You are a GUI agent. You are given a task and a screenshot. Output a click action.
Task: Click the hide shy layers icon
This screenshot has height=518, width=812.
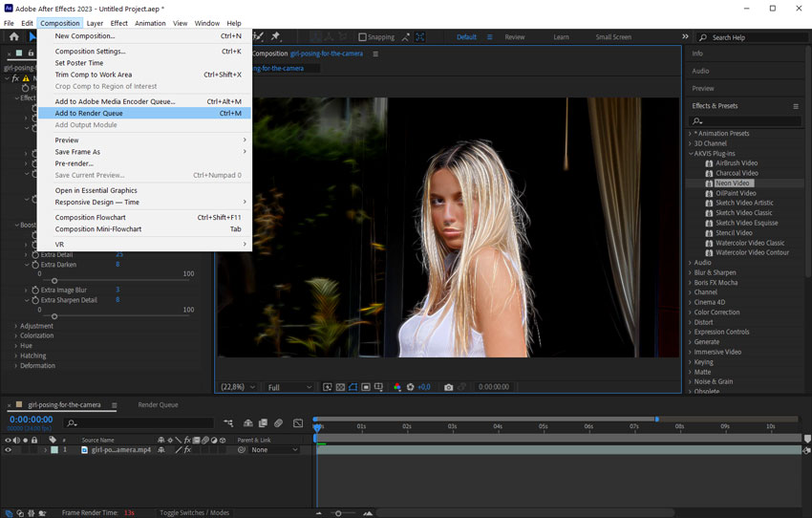[x=248, y=423]
